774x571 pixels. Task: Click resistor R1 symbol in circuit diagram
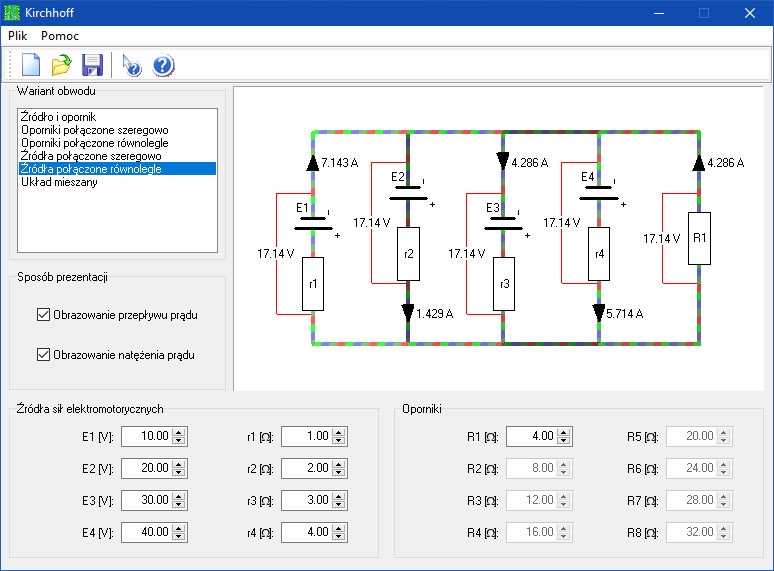coord(700,239)
